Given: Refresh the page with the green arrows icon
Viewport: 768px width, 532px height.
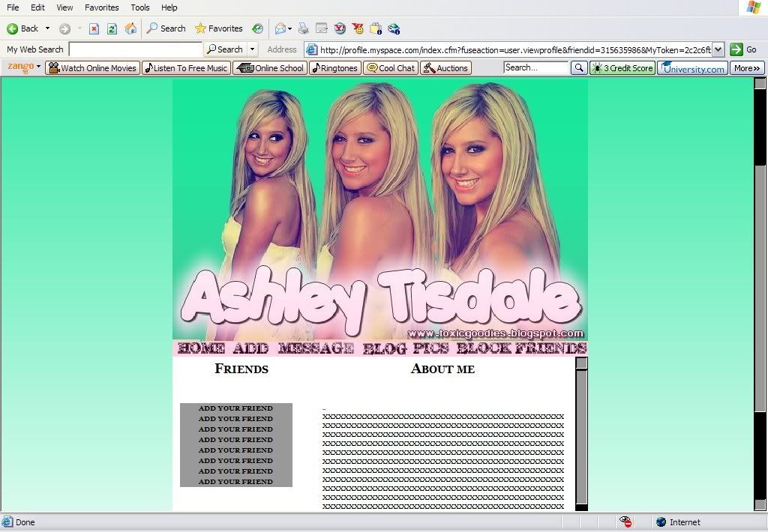Looking at the screenshot, I should point(112,29).
